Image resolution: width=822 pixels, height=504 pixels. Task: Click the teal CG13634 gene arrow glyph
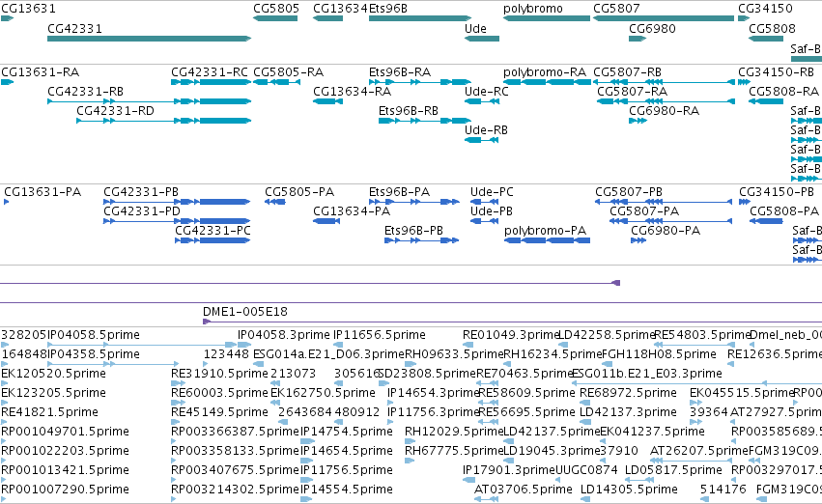pos(328,19)
